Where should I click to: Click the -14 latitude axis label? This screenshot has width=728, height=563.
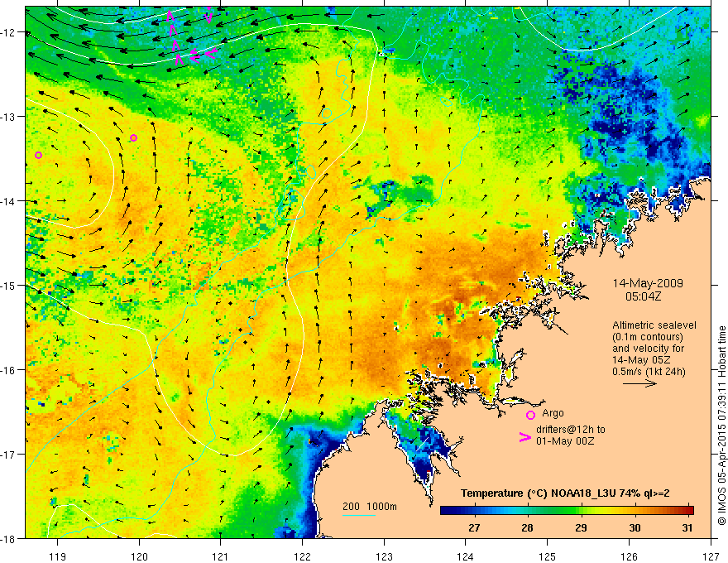point(9,201)
